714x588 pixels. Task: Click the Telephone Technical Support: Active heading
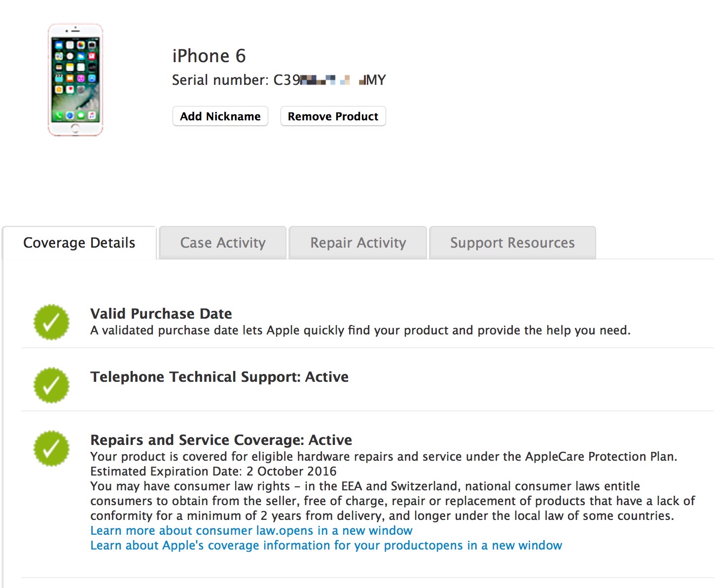click(219, 377)
